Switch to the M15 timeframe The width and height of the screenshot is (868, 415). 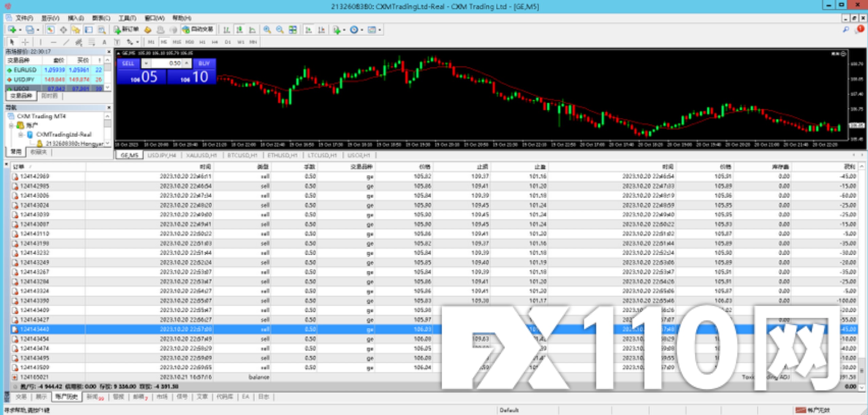[177, 42]
